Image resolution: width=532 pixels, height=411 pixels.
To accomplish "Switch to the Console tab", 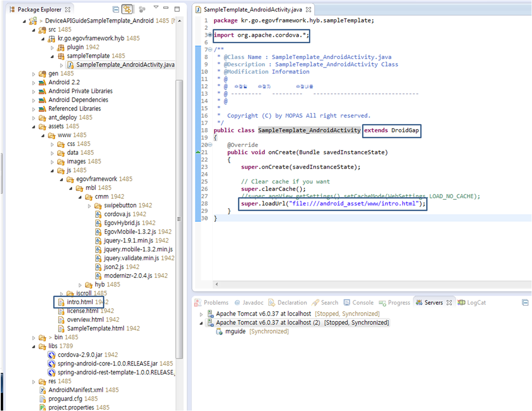I will (x=362, y=302).
